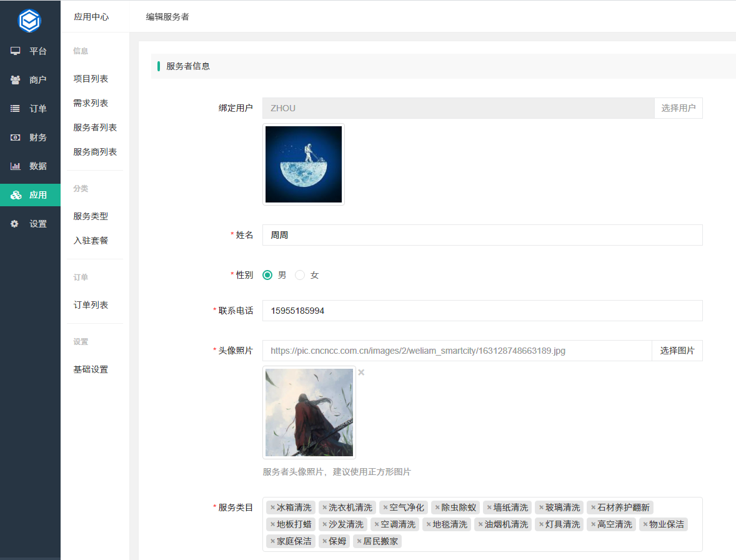Viewport: 736px width, 560px height.
Task: Click the money icon beside 财务
Action: click(16, 137)
